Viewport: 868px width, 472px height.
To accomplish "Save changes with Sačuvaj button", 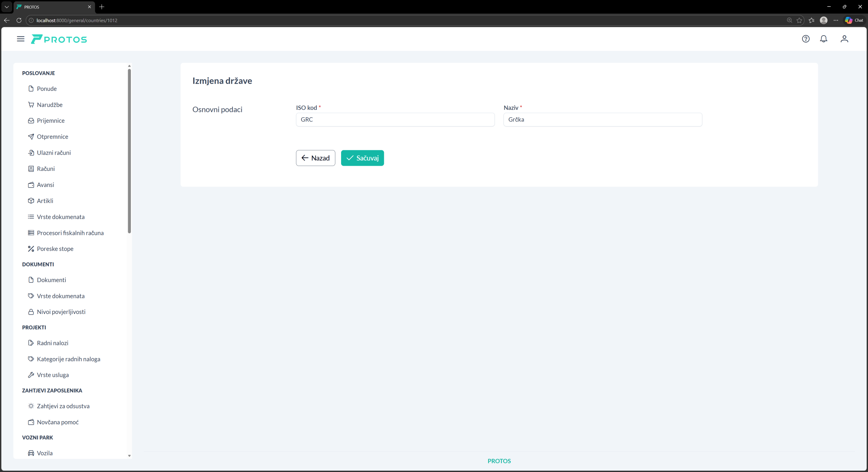I will [x=362, y=158].
